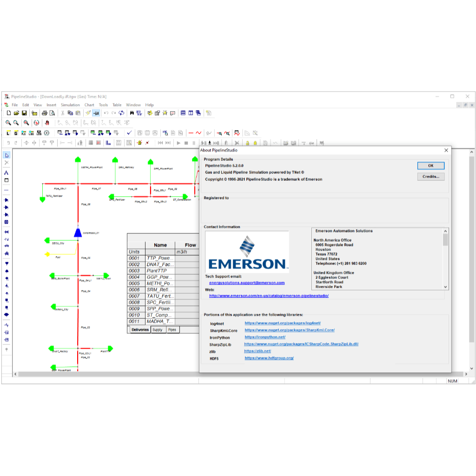The width and height of the screenshot is (476, 476).
Task: Click the contact info scroll up arrow
Action: (x=445, y=231)
